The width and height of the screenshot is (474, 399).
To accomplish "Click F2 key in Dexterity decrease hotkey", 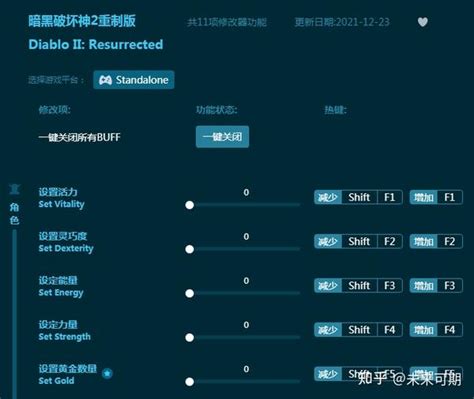I will (x=390, y=241).
